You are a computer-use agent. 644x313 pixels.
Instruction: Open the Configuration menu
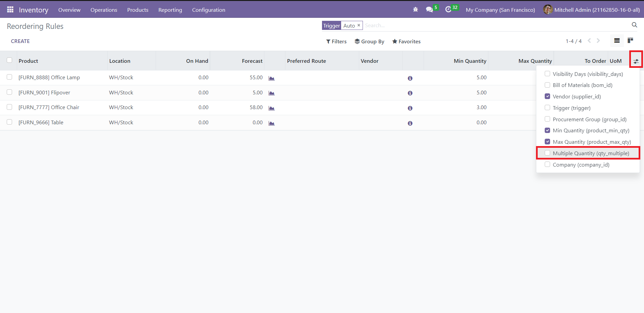coord(209,10)
